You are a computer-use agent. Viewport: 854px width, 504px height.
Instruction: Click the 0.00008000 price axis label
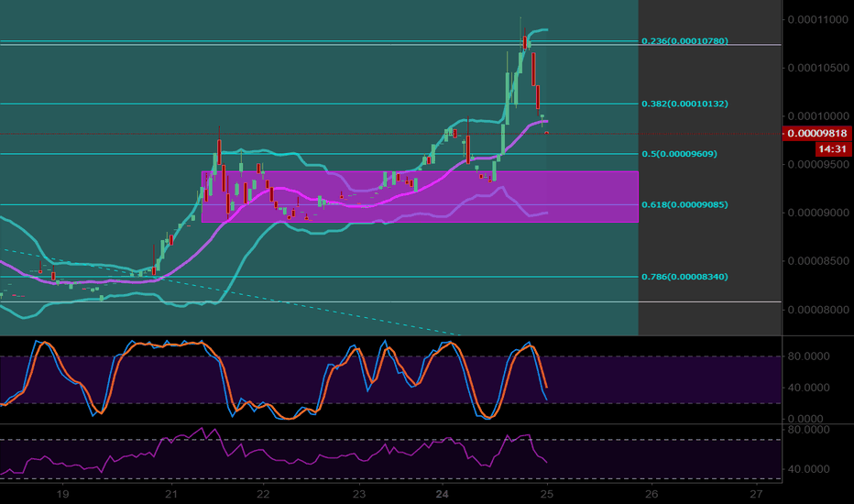817,310
